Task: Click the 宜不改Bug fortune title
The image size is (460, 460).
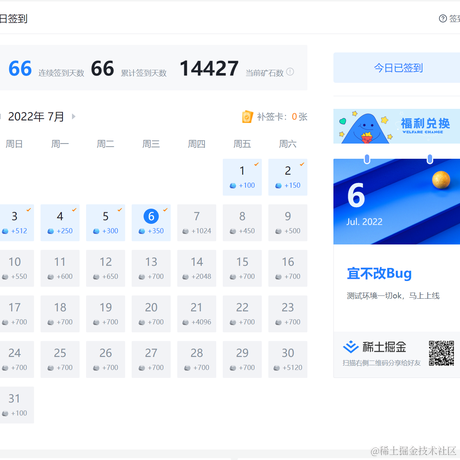Action: point(379,273)
